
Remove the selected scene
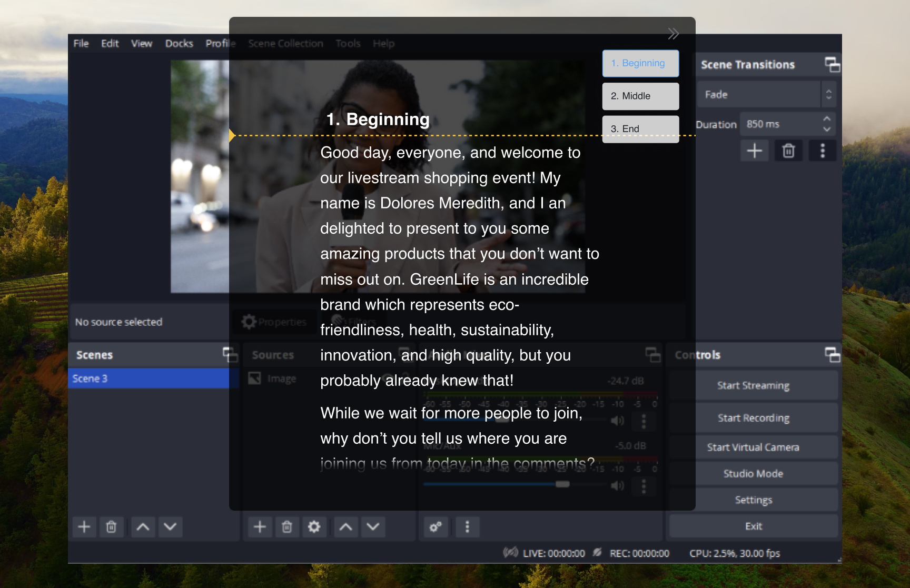111,527
